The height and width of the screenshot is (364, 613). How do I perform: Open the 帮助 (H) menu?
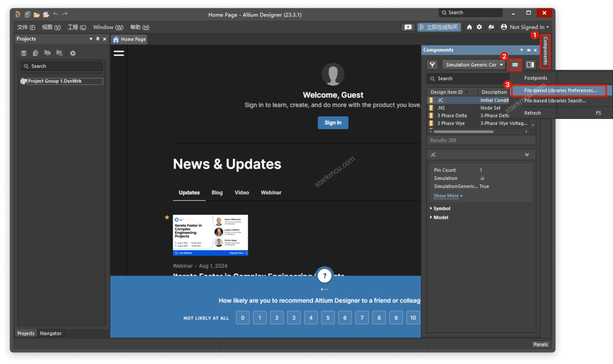tap(140, 27)
